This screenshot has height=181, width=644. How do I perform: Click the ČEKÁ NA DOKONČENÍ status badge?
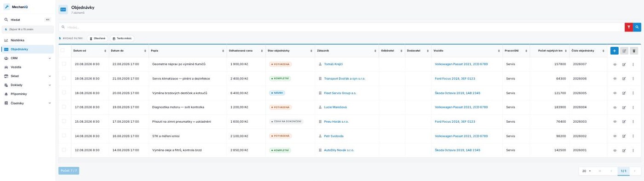pyautogui.click(x=286, y=122)
